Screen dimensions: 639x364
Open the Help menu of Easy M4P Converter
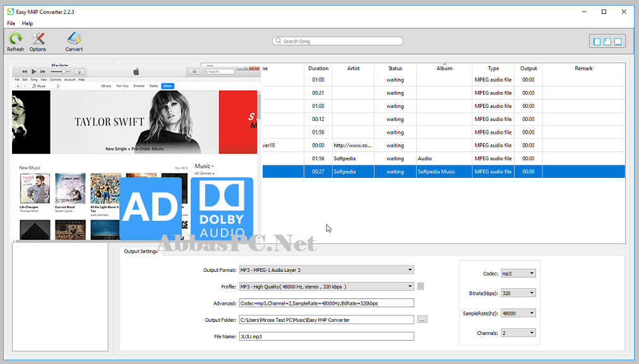27,23
